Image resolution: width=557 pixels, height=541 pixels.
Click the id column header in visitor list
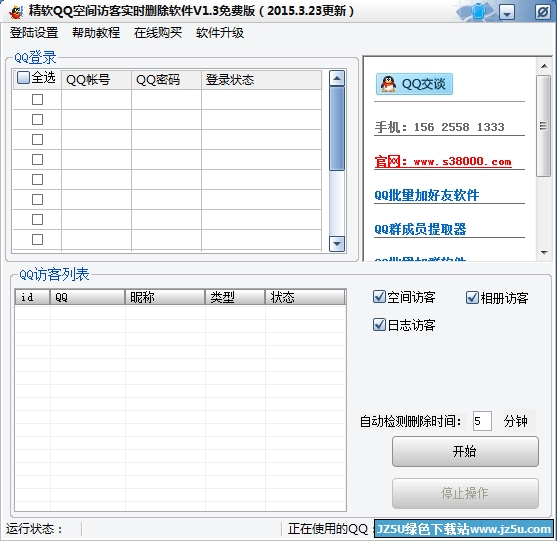click(x=32, y=297)
